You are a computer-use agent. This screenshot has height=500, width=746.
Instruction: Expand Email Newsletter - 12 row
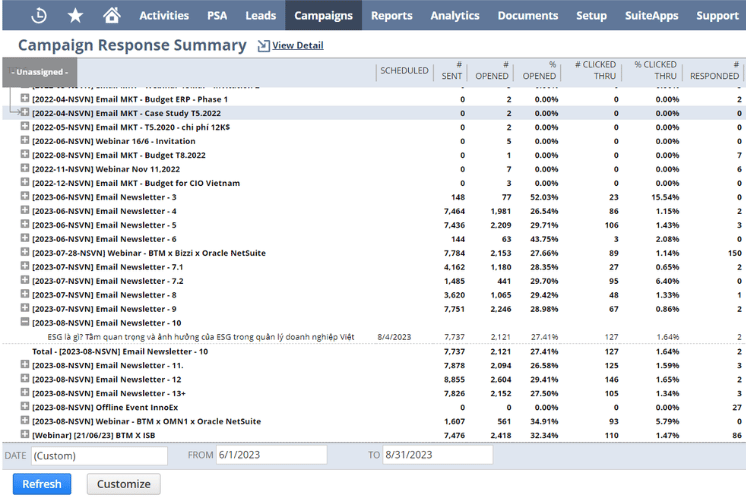25,379
